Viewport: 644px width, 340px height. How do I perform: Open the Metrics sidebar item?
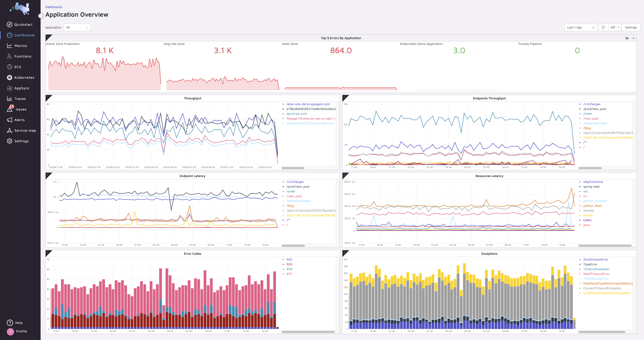coord(20,46)
